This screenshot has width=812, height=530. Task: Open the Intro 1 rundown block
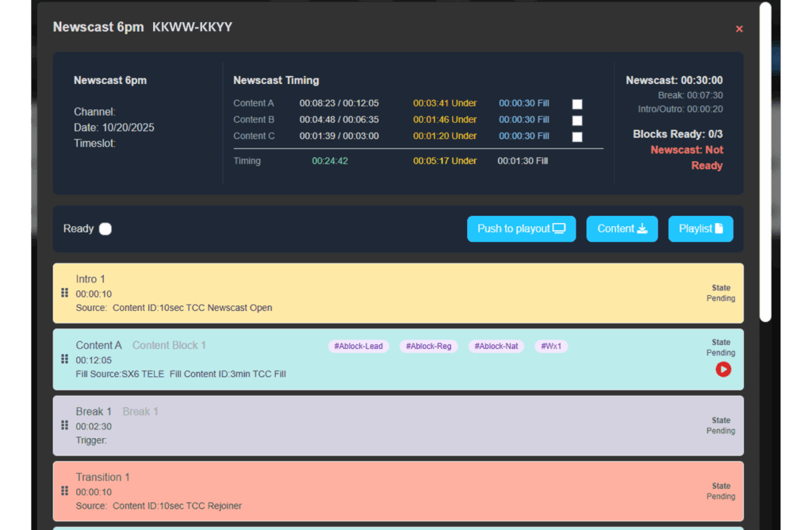pos(396,294)
